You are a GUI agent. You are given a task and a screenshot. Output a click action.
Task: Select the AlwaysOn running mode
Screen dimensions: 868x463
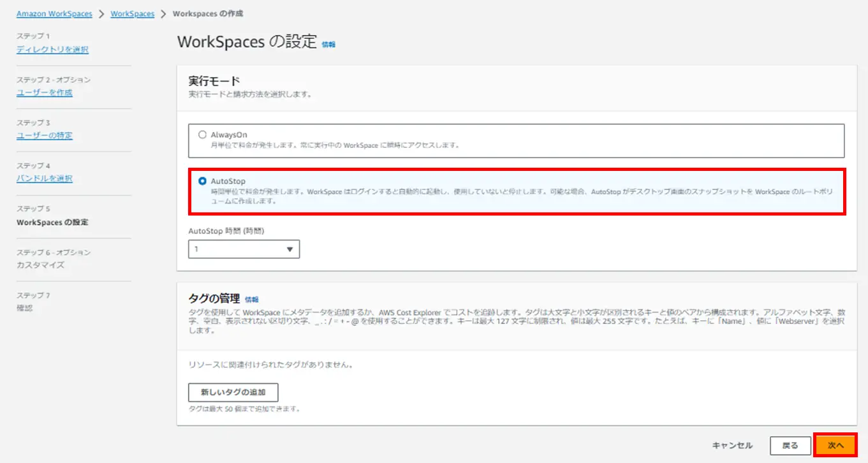pyautogui.click(x=202, y=135)
